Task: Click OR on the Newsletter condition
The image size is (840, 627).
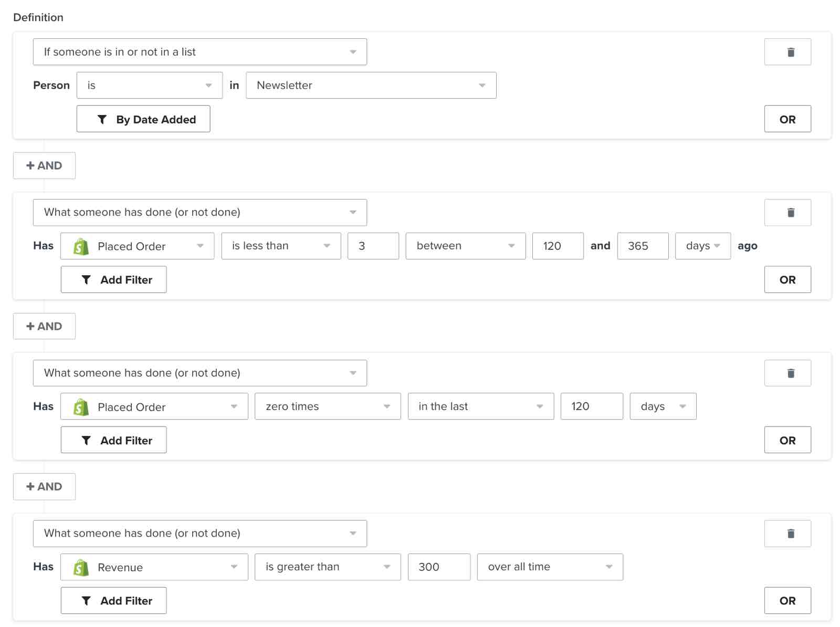Action: 787,119
